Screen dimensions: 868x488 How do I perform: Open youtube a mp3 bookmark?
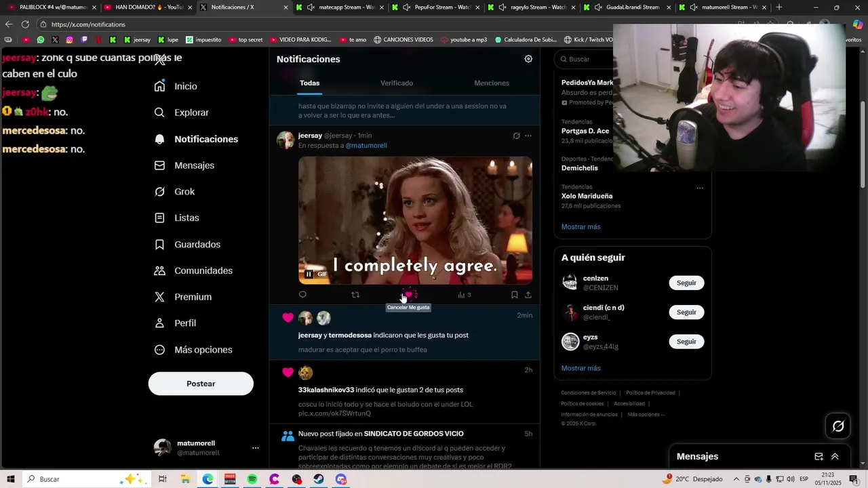(463, 39)
